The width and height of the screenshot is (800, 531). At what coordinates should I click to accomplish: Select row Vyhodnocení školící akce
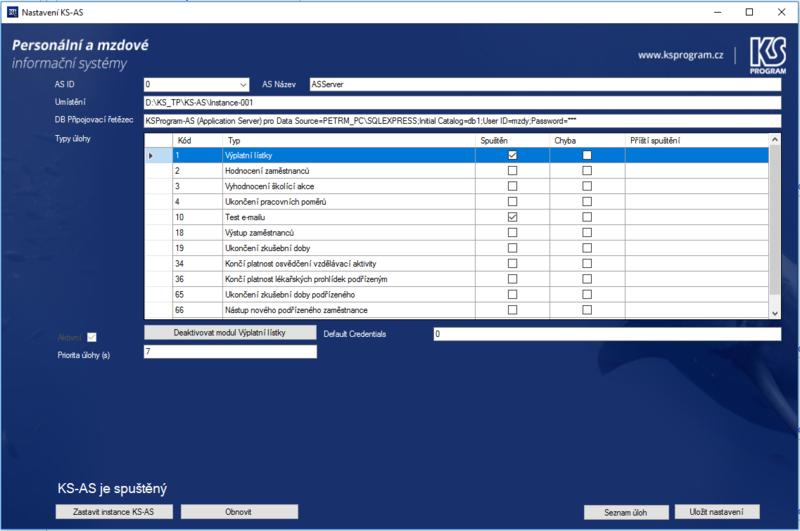pyautogui.click(x=457, y=186)
